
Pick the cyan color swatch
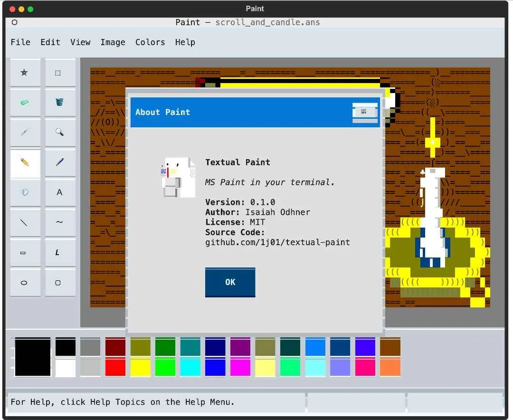(190, 367)
